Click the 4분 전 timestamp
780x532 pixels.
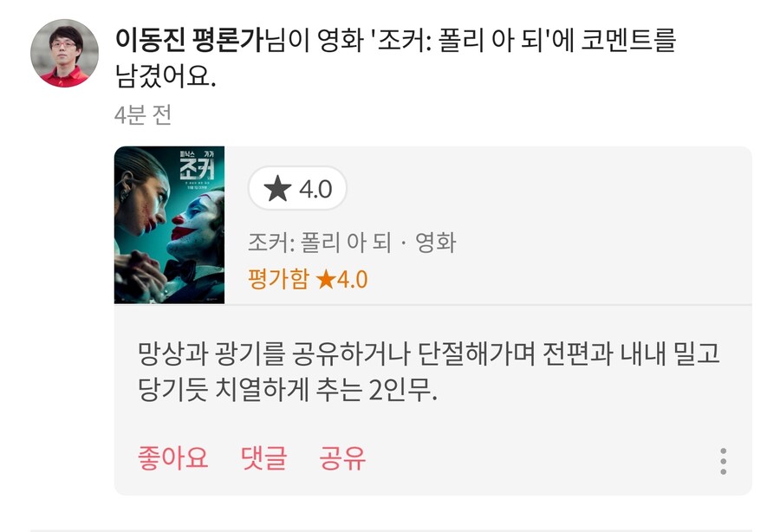click(143, 115)
